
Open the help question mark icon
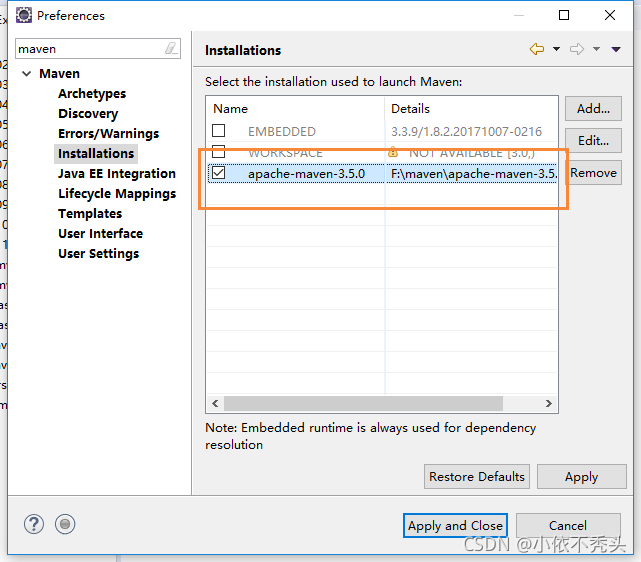[x=34, y=524]
